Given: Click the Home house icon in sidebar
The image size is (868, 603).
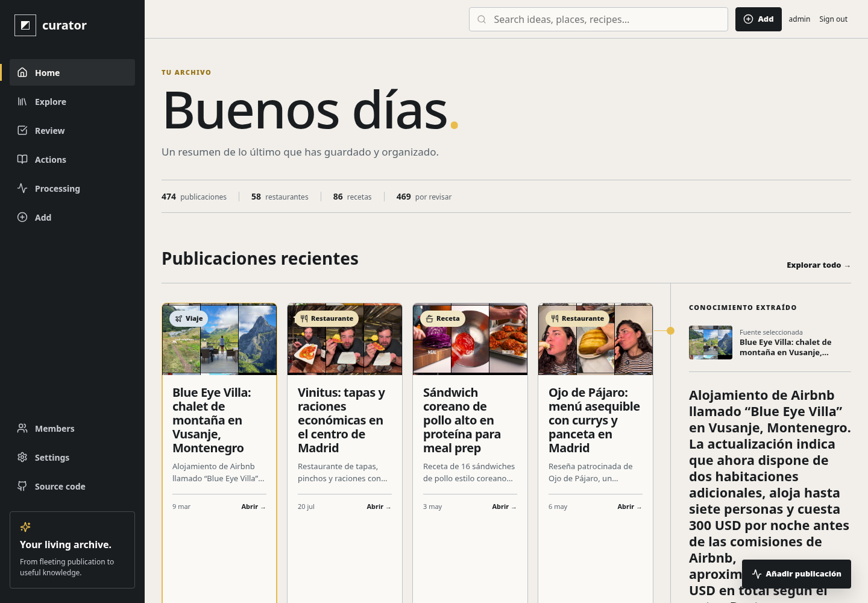Looking at the screenshot, I should click(x=22, y=72).
